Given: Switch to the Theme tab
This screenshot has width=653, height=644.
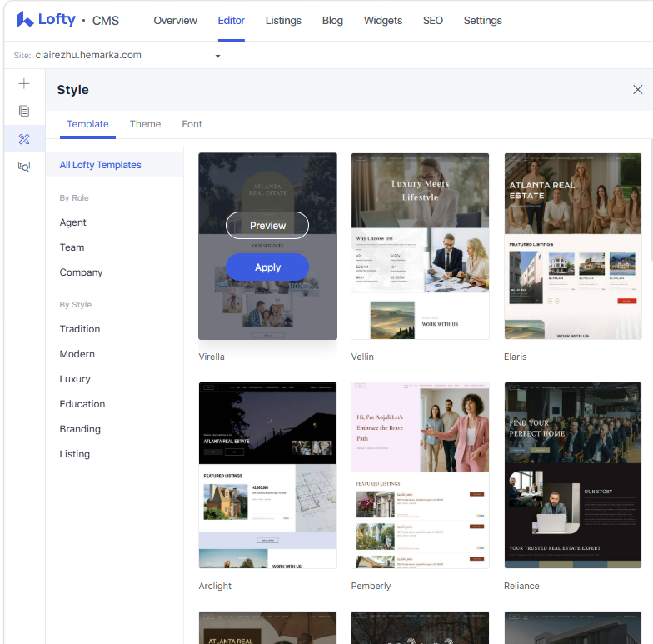Looking at the screenshot, I should (x=145, y=124).
